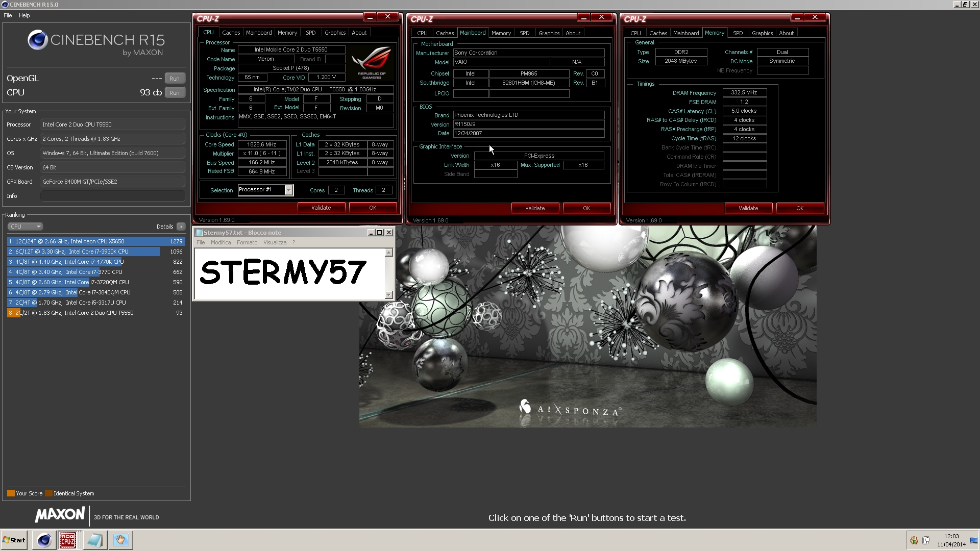This screenshot has height=551, width=980.
Task: Click Notepad scrollbar down arrow
Action: click(389, 295)
